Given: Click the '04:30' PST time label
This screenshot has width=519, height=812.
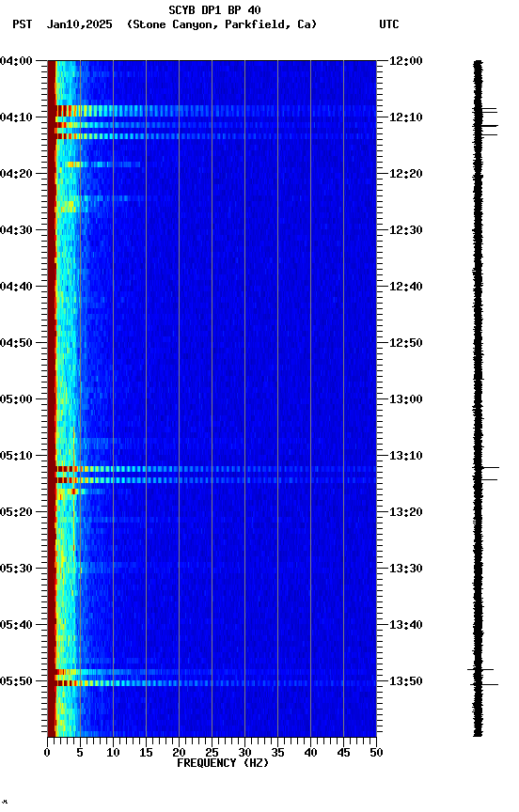Looking at the screenshot, I should coord(16,230).
